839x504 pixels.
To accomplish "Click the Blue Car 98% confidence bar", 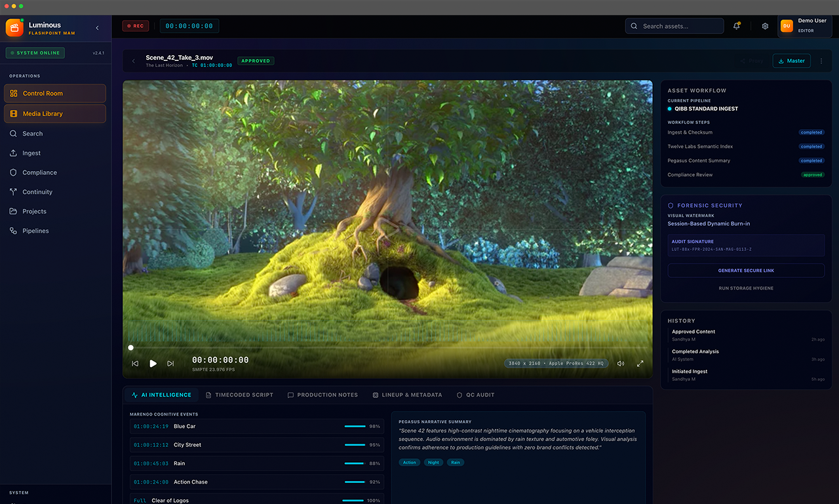I will pyautogui.click(x=355, y=426).
